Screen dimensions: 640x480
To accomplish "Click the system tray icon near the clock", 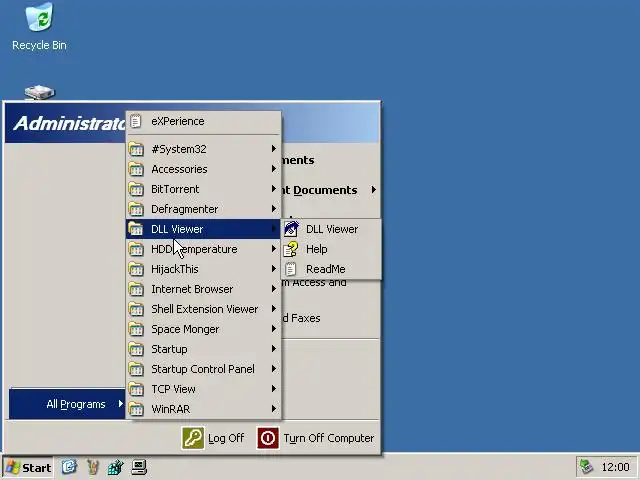I will click(x=586, y=467).
